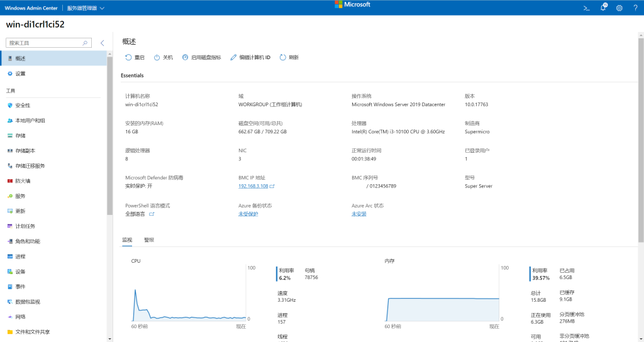Open the 角色和功能 tool

coord(53,241)
